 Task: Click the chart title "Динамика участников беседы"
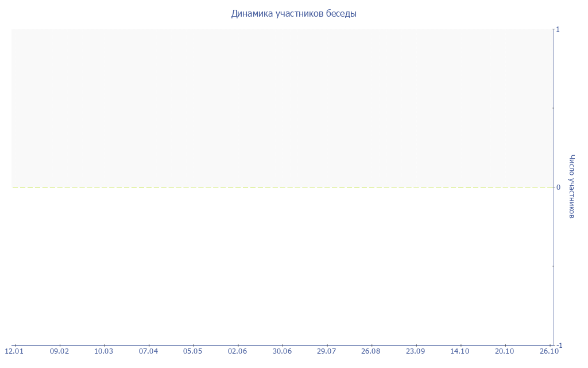click(293, 13)
